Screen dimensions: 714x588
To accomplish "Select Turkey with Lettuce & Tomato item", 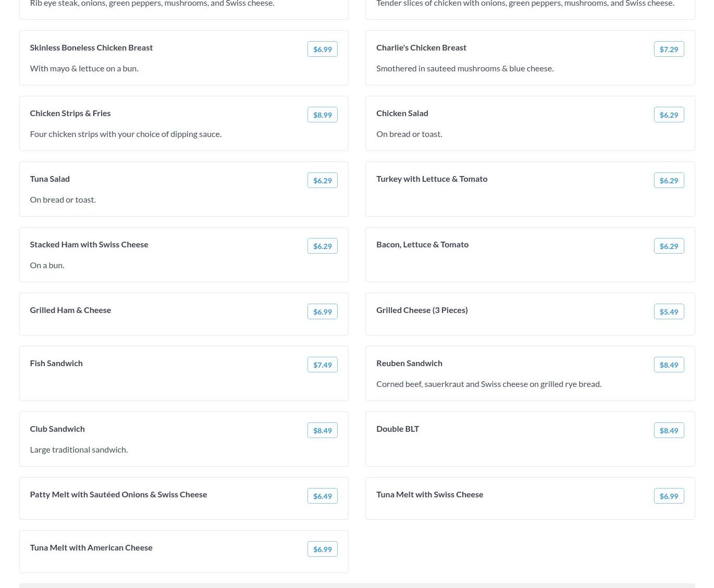I will tap(432, 179).
